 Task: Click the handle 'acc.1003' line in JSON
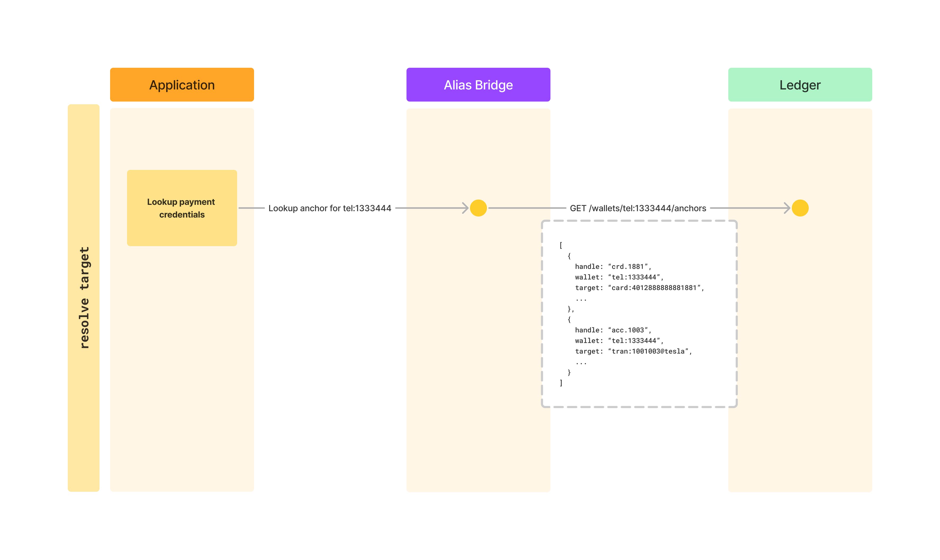tap(613, 330)
